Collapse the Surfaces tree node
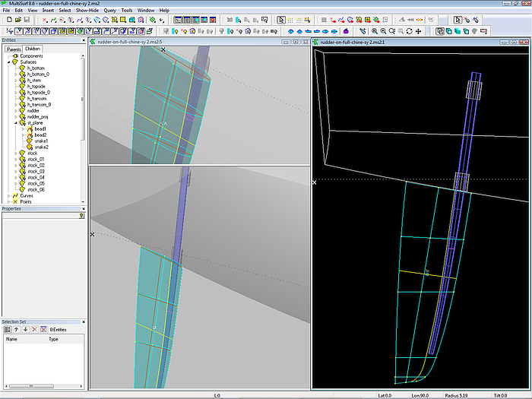532x399 pixels. tap(10, 62)
